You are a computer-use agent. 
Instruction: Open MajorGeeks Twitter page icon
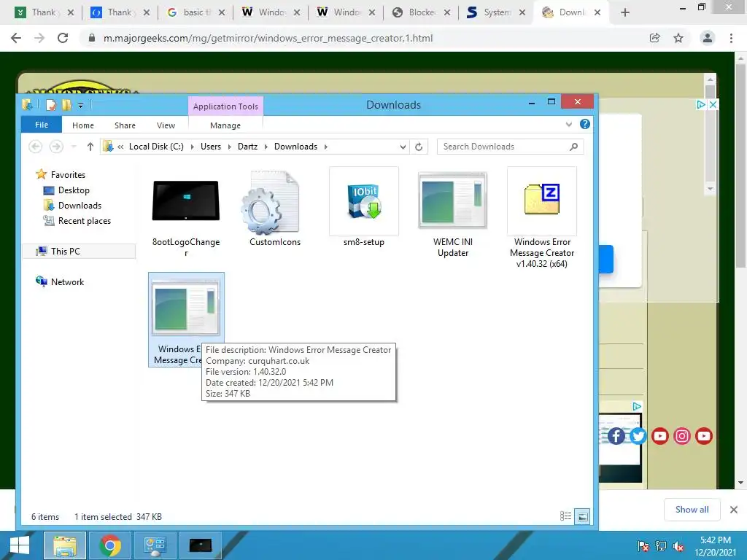638,436
